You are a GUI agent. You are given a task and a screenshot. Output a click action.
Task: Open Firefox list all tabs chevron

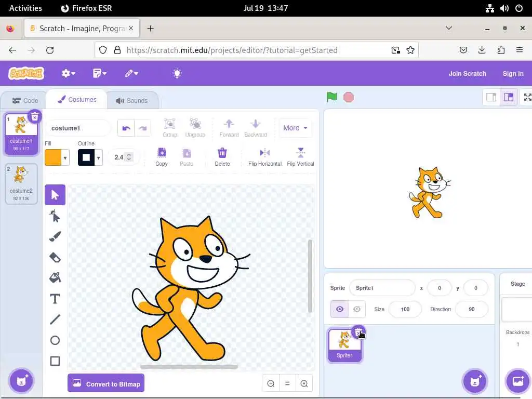click(448, 28)
